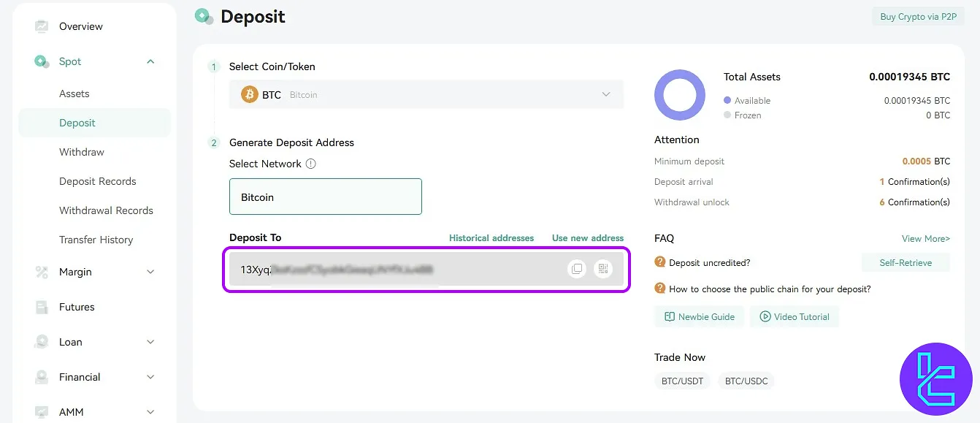Click the public chain question icon
The image size is (980, 423).
(660, 289)
